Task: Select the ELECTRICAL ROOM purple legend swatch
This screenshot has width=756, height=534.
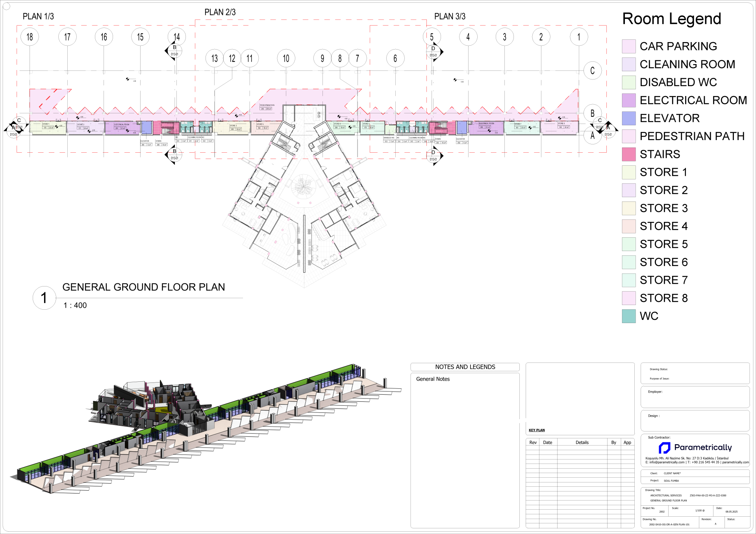Action: 628,100
